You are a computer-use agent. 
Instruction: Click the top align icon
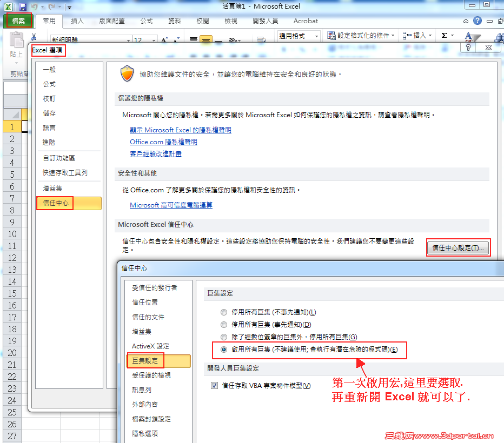click(x=194, y=39)
